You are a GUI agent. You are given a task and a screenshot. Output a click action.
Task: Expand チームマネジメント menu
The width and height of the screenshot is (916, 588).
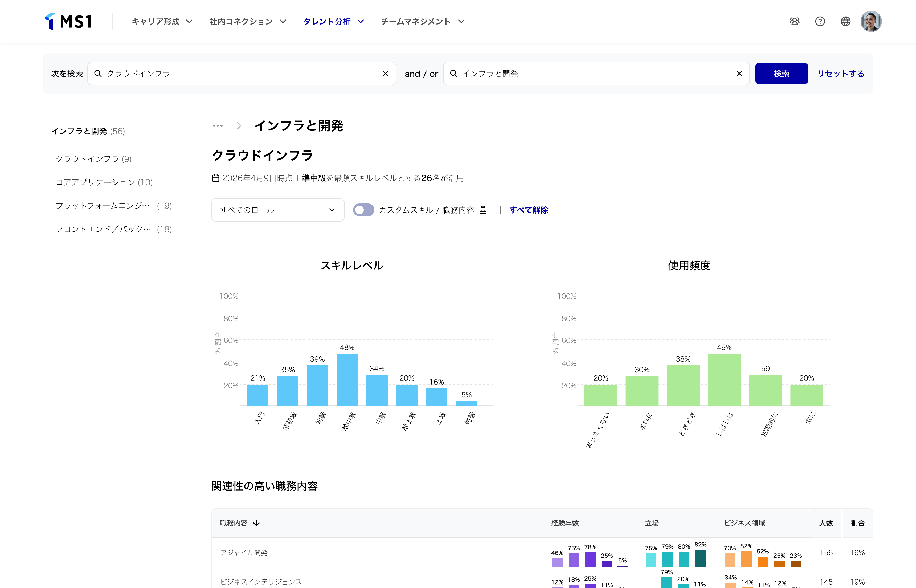tap(423, 21)
